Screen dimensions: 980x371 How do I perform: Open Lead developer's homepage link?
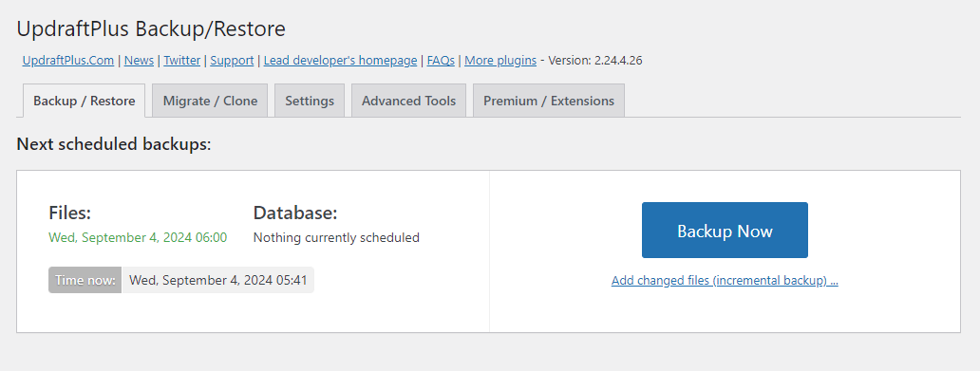340,61
